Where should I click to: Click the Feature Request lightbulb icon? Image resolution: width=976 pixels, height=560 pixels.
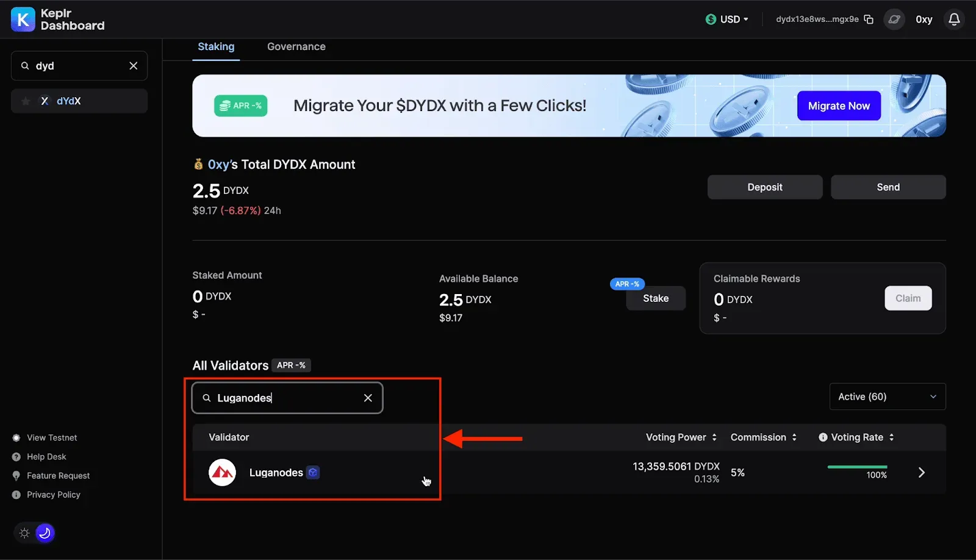click(16, 476)
